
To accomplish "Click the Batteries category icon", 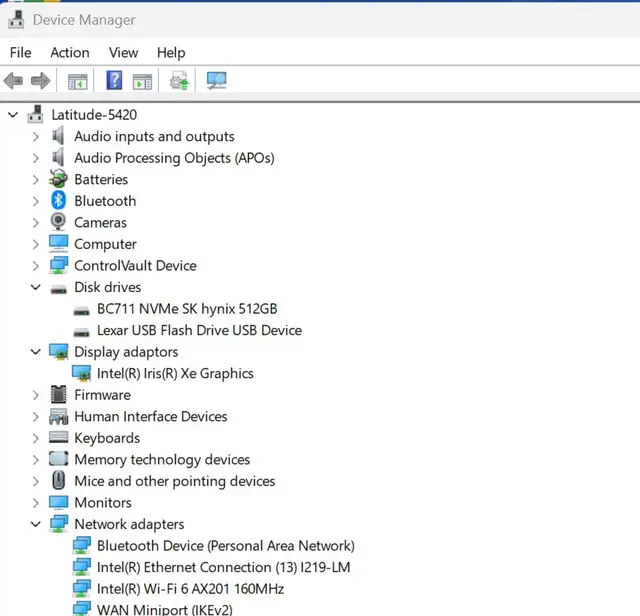I will (58, 179).
